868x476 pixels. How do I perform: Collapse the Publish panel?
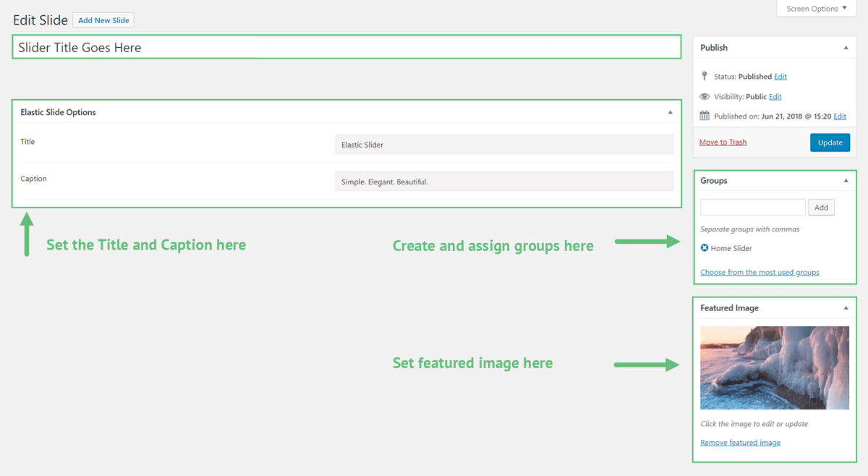845,47
